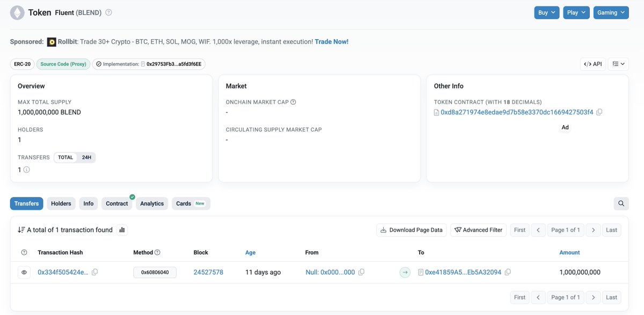Copy the token contract address

click(x=599, y=112)
